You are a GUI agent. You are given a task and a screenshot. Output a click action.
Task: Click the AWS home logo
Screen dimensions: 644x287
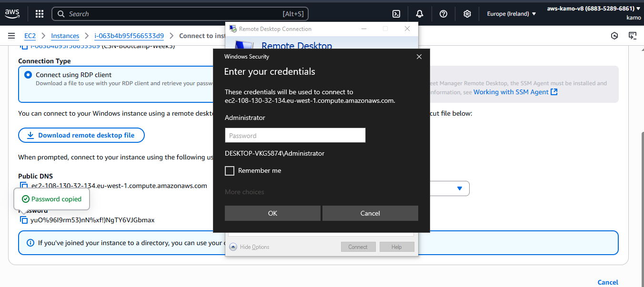coord(12,13)
